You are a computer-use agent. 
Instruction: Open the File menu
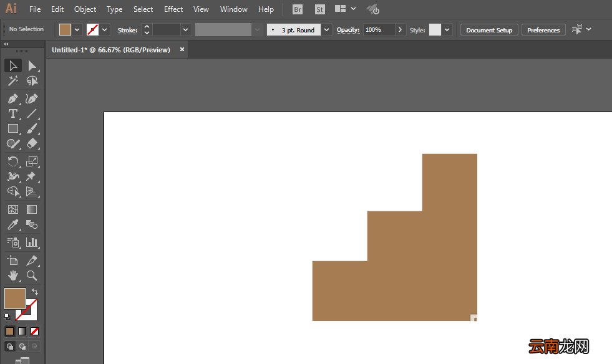(35, 9)
